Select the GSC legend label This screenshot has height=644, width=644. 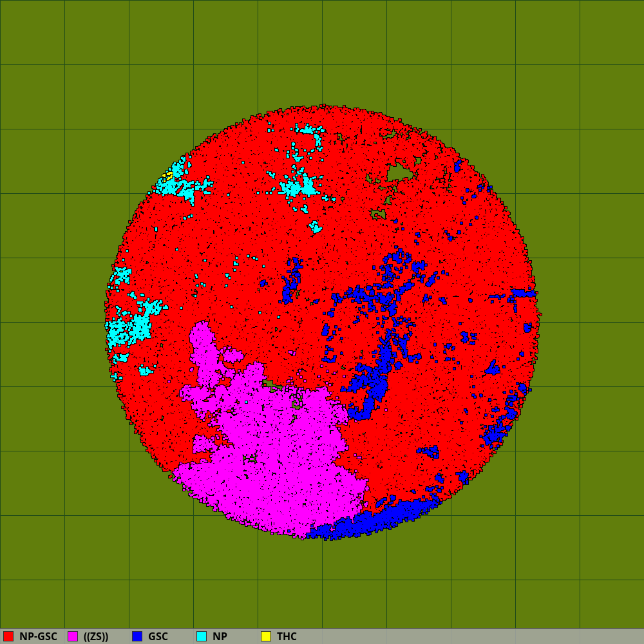[x=158, y=636]
